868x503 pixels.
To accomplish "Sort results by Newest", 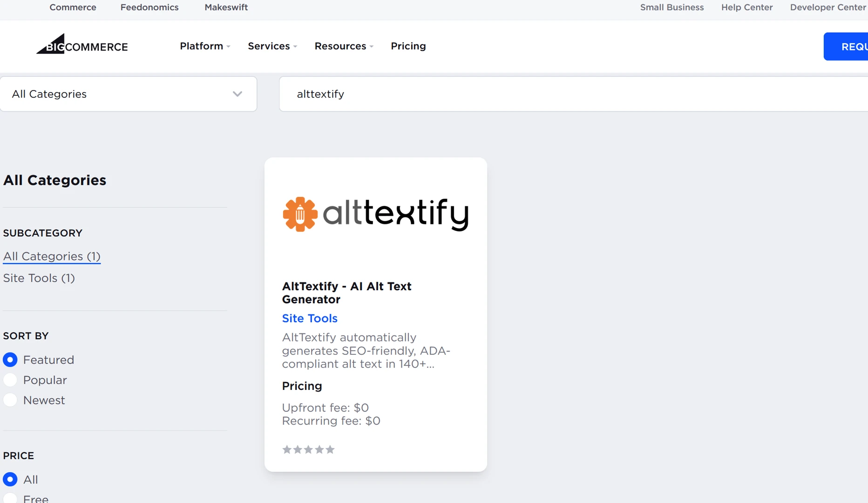I will [10, 400].
